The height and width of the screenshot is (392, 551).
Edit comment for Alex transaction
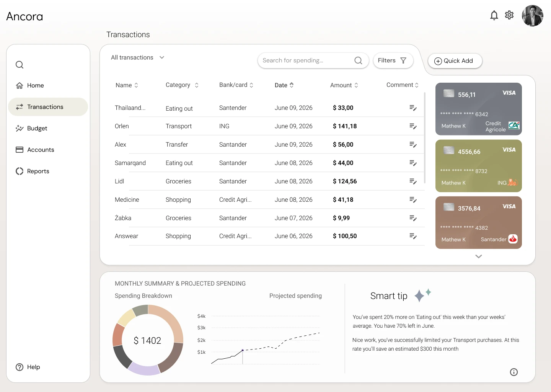(x=413, y=145)
